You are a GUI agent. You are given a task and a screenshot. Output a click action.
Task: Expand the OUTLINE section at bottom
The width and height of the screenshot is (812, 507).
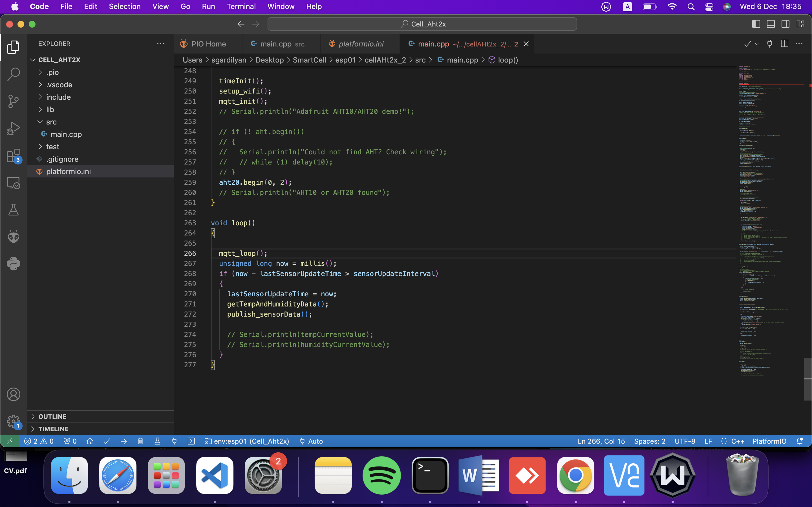click(53, 416)
